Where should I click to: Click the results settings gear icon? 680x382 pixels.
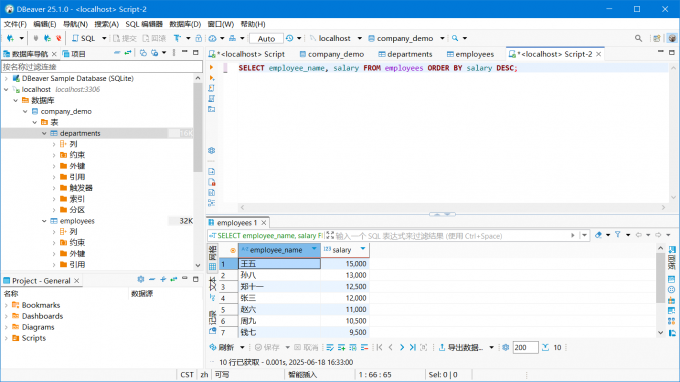(505, 347)
